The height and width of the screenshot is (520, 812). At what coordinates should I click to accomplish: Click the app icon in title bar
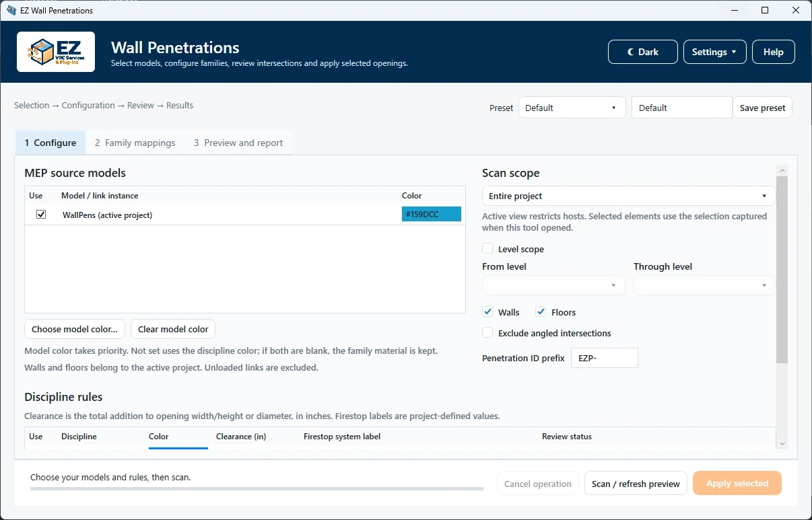click(11, 10)
